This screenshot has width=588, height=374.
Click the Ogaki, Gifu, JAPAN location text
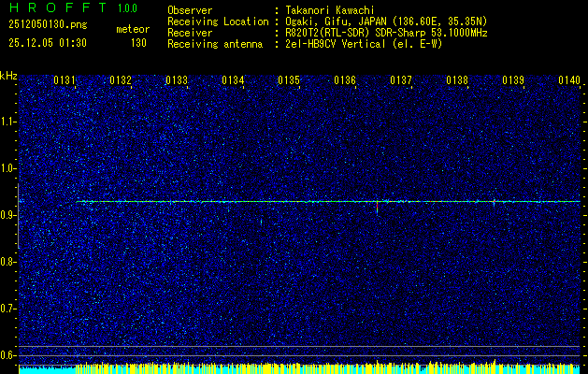tap(386, 22)
